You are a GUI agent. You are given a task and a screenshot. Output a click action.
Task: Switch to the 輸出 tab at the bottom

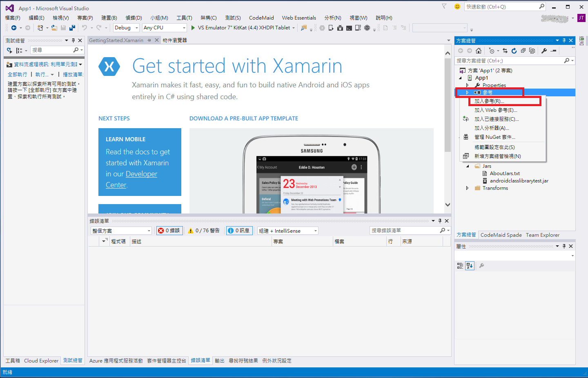220,361
